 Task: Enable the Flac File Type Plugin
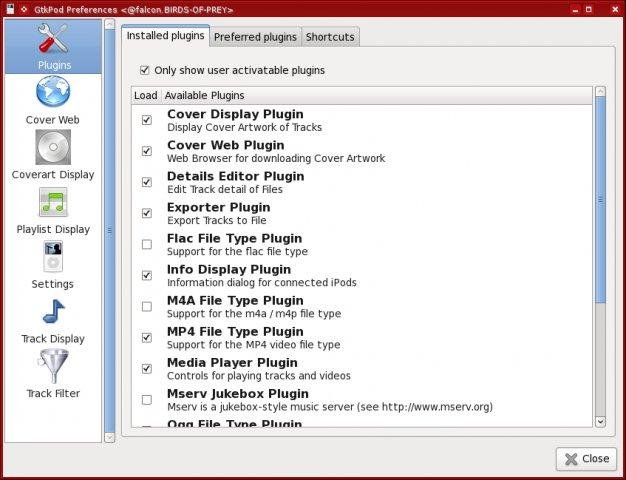(147, 244)
